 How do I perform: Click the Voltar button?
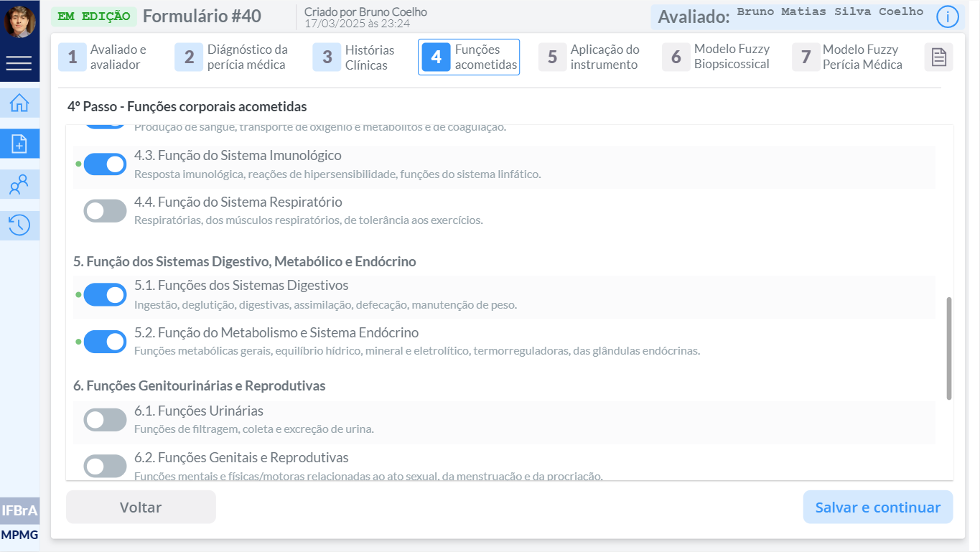tap(141, 507)
